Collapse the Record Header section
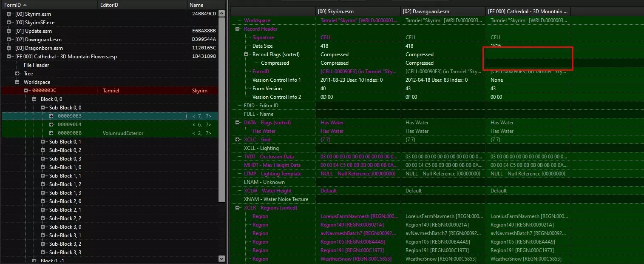The height and width of the screenshot is (264, 644). pyautogui.click(x=238, y=29)
